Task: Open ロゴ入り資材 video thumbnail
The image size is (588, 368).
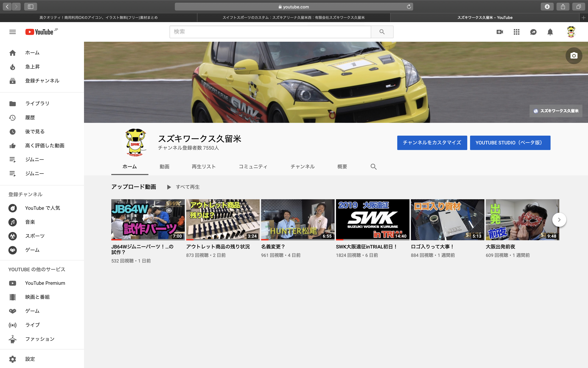Action: pyautogui.click(x=447, y=220)
